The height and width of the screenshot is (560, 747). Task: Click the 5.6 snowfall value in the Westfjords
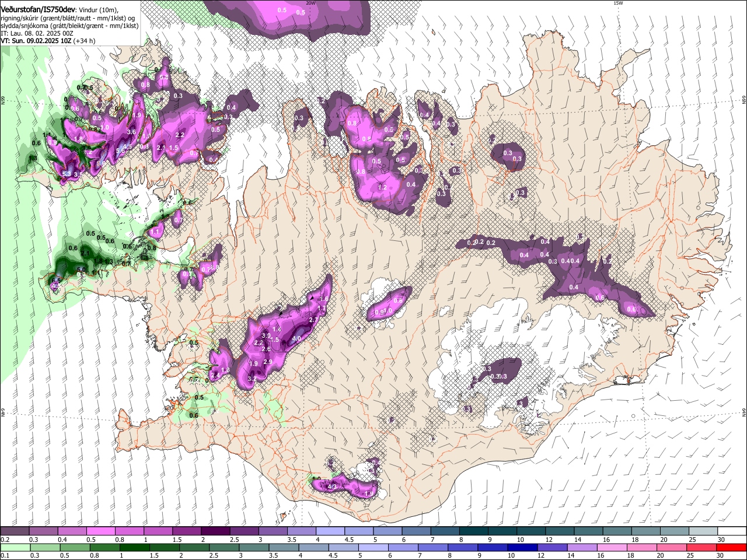click(120, 150)
